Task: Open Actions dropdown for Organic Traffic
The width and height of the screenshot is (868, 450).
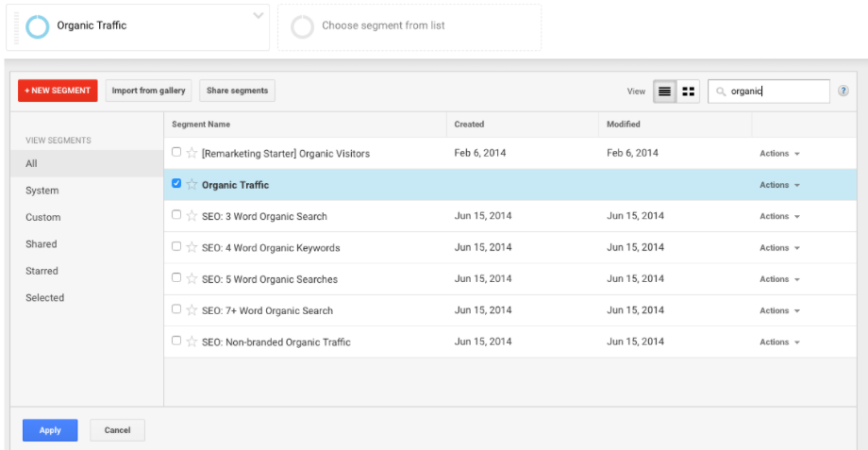Action: pyautogui.click(x=779, y=185)
